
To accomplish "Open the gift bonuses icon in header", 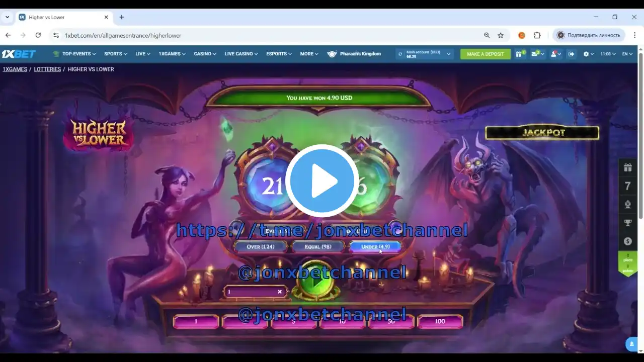I will coord(519,54).
